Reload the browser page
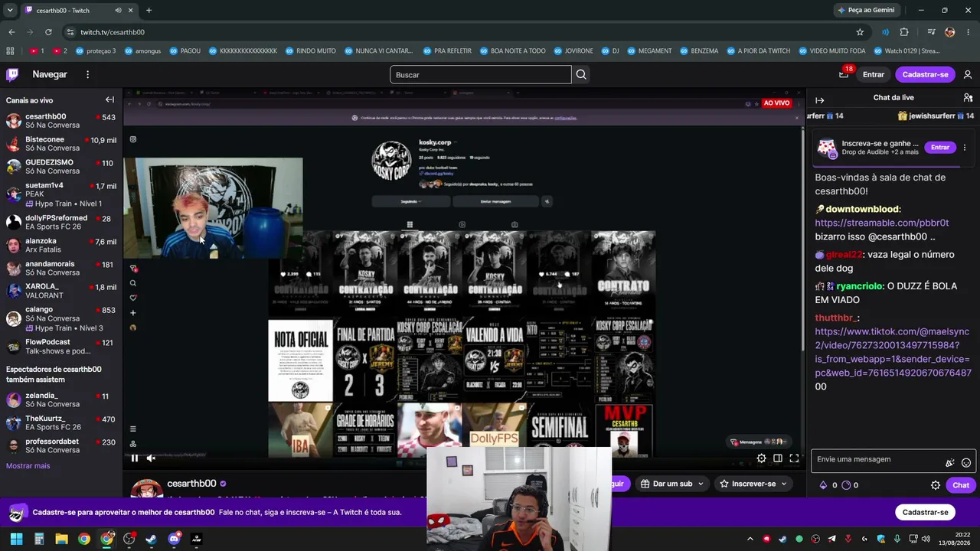The image size is (980, 551). 48,32
